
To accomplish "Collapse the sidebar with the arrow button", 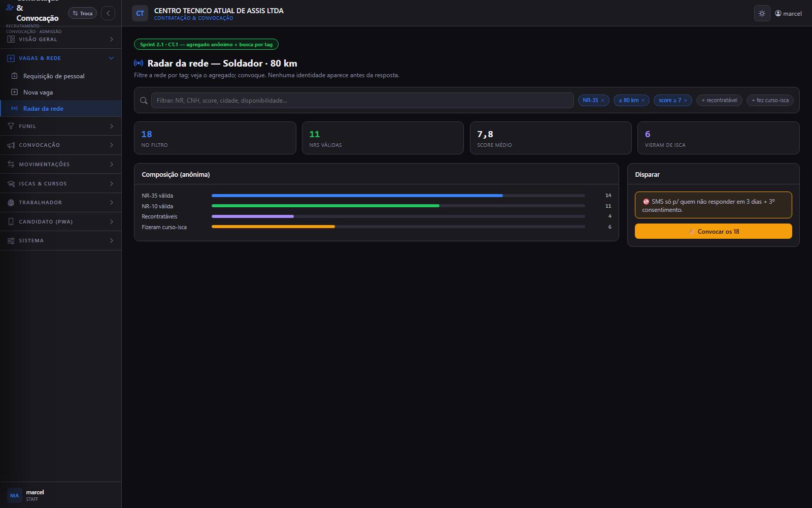I will coord(108,13).
